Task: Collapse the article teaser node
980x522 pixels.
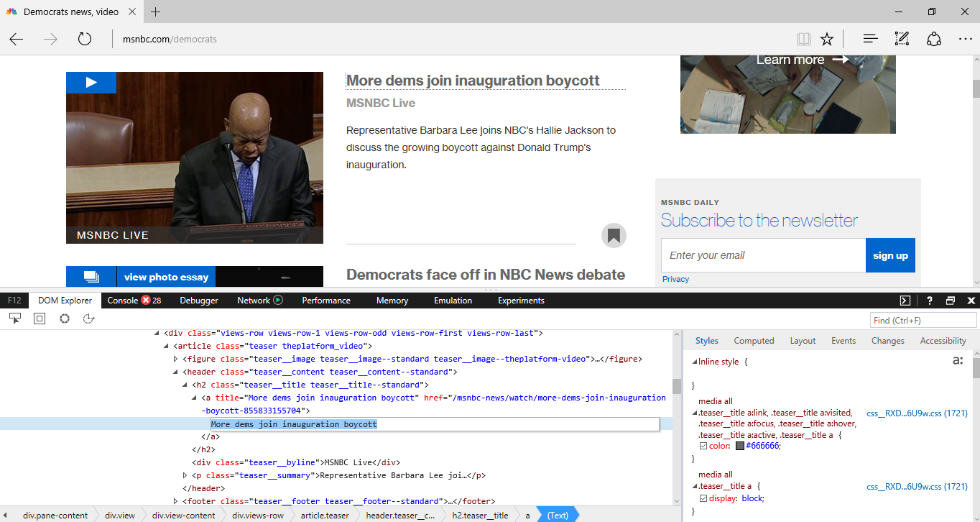Action: click(x=167, y=346)
